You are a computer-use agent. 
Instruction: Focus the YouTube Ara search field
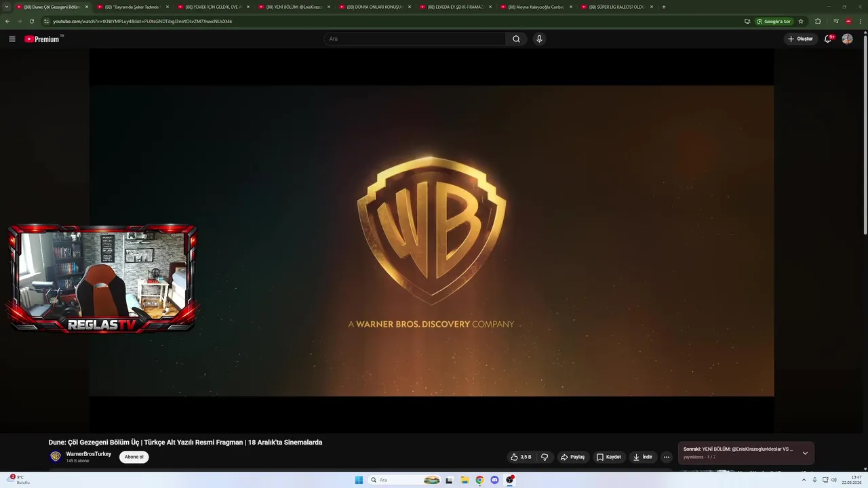coord(415,39)
